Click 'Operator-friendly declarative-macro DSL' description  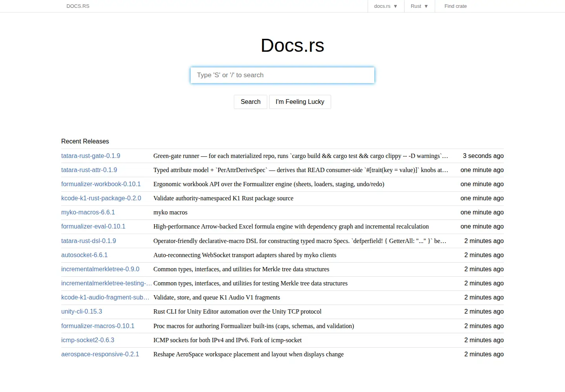[x=300, y=241]
